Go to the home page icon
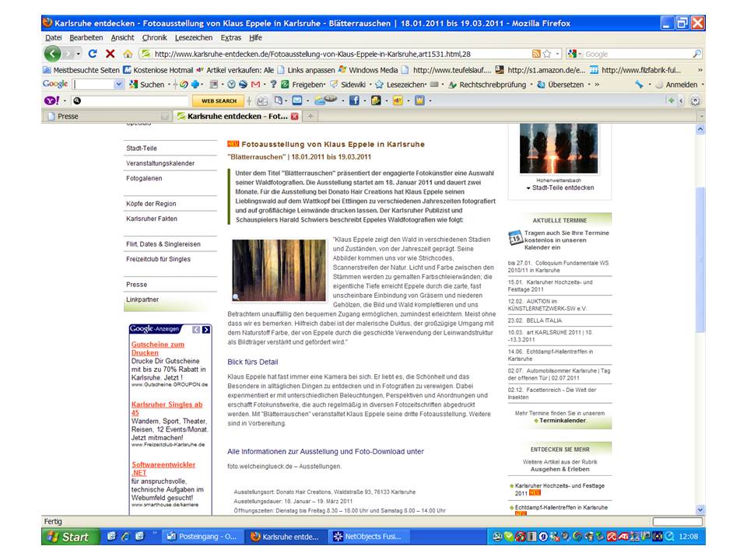The width and height of the screenshot is (747, 560). point(127,54)
